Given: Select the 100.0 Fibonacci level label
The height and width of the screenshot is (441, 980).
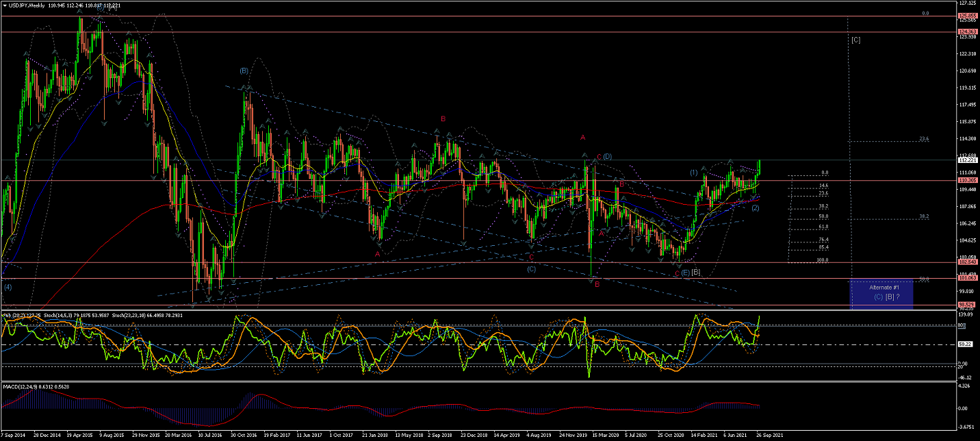Looking at the screenshot, I should (x=822, y=260).
